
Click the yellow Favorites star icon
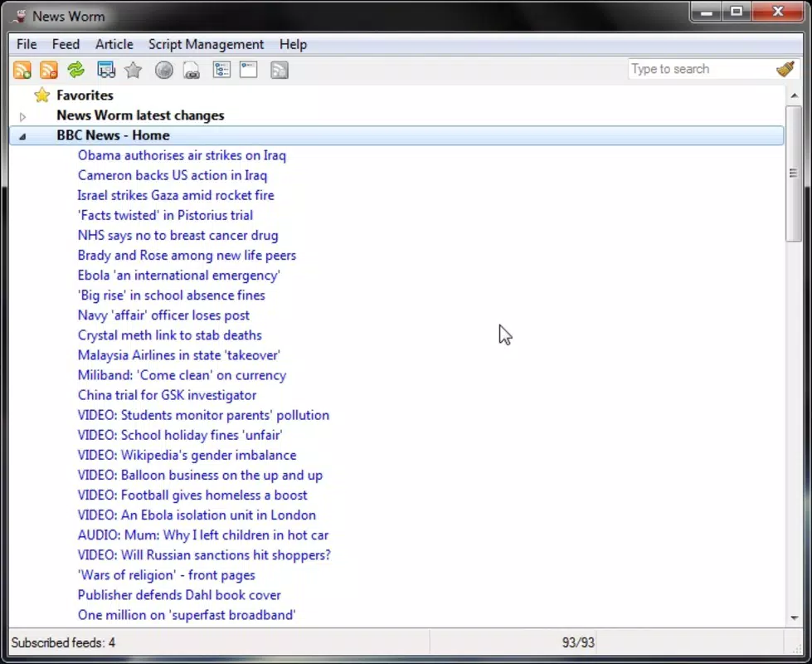[x=42, y=95]
